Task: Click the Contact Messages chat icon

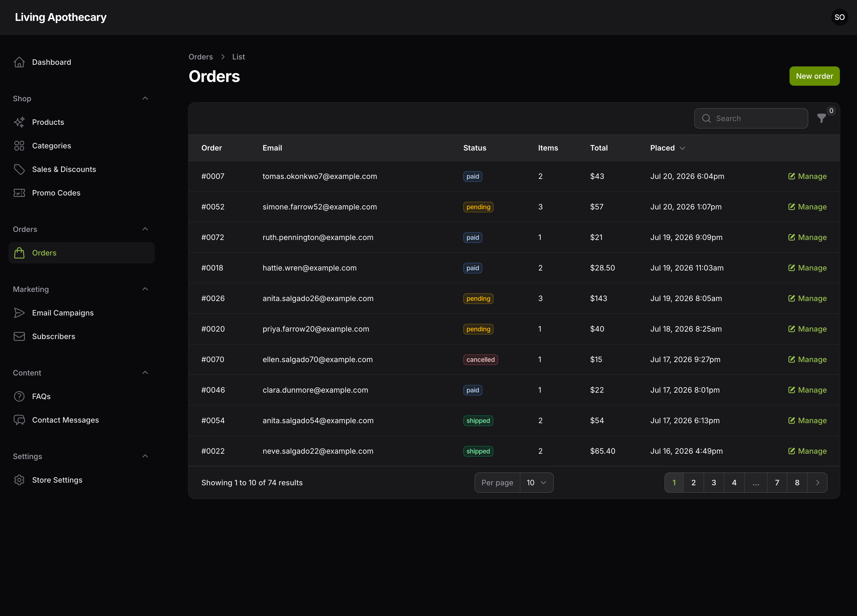Action: (x=19, y=420)
